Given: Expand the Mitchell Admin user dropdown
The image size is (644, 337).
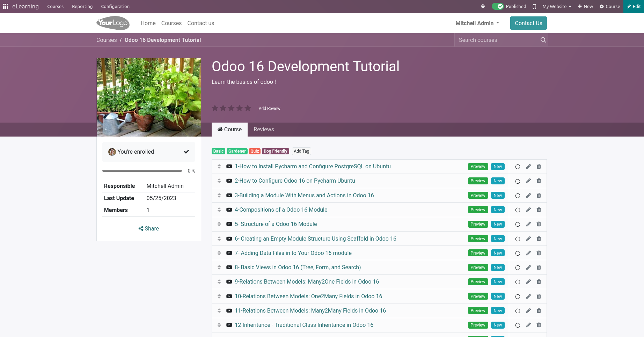Looking at the screenshot, I should pyautogui.click(x=477, y=23).
